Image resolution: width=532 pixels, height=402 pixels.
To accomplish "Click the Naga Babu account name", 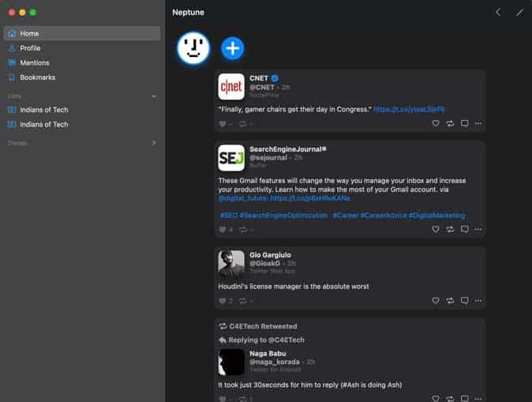I will (268, 354).
